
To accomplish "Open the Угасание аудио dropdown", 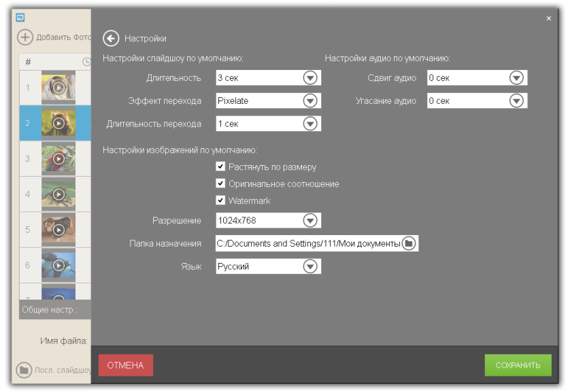I will pos(516,101).
